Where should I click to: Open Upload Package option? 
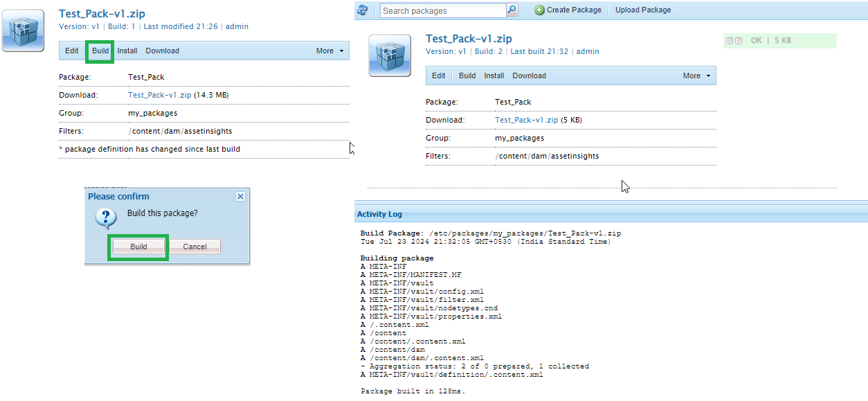(642, 10)
